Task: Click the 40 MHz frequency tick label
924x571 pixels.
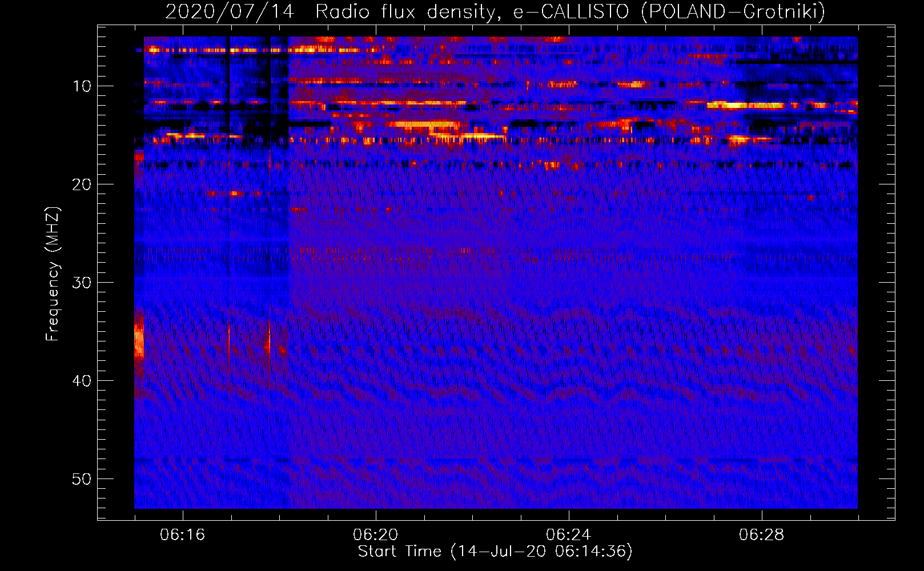Action: tap(82, 381)
